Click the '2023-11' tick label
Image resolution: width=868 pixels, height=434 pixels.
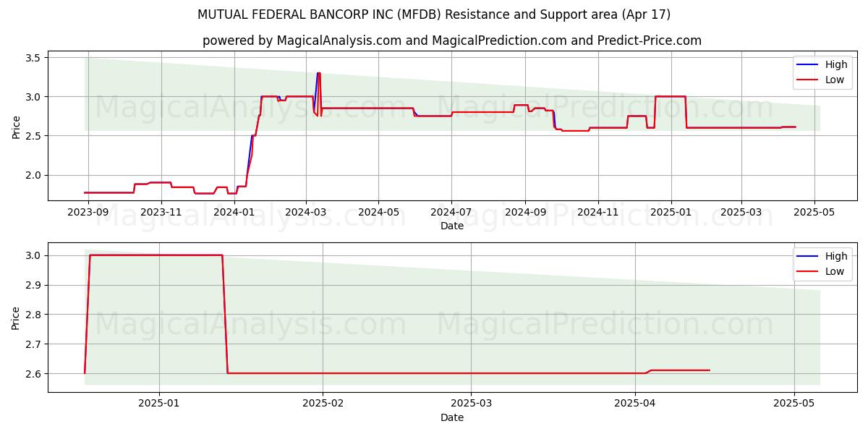pos(161,212)
